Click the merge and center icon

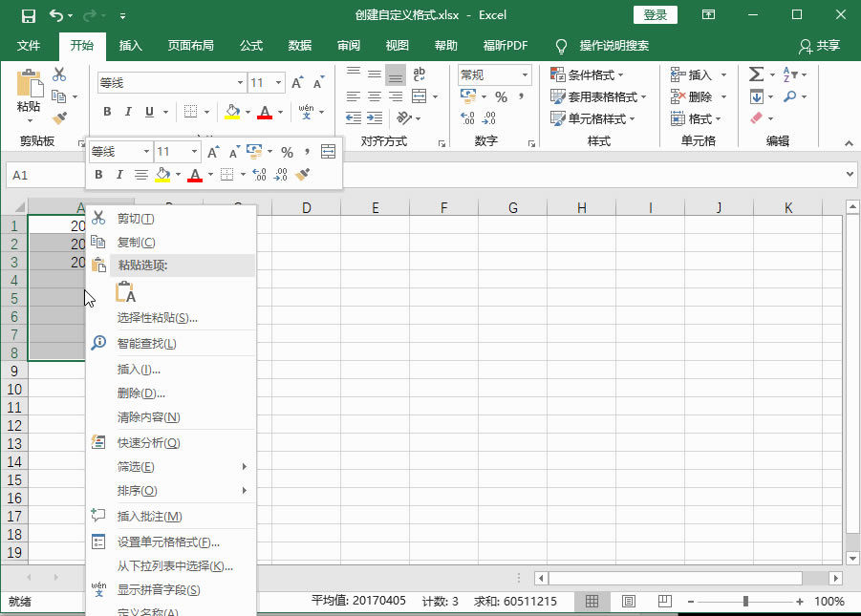pyautogui.click(x=420, y=96)
